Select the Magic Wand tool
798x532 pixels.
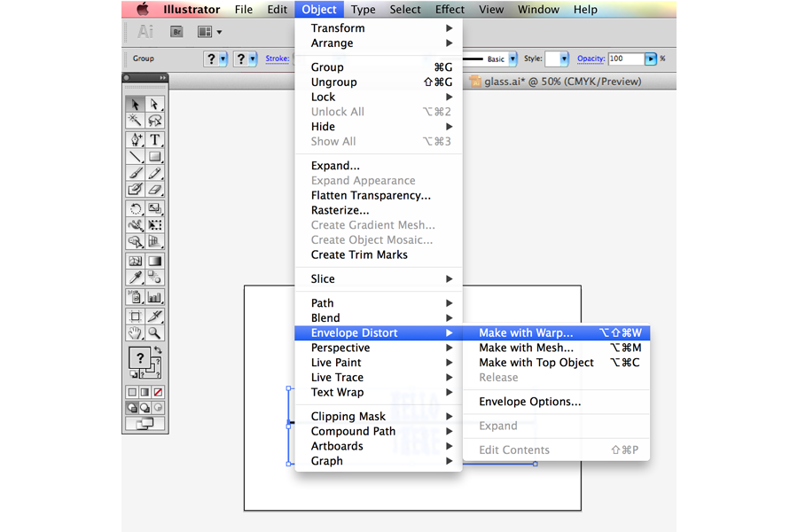point(136,121)
